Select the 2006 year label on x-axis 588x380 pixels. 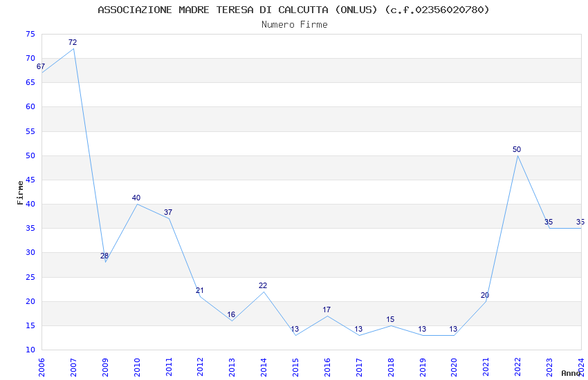coord(42,368)
